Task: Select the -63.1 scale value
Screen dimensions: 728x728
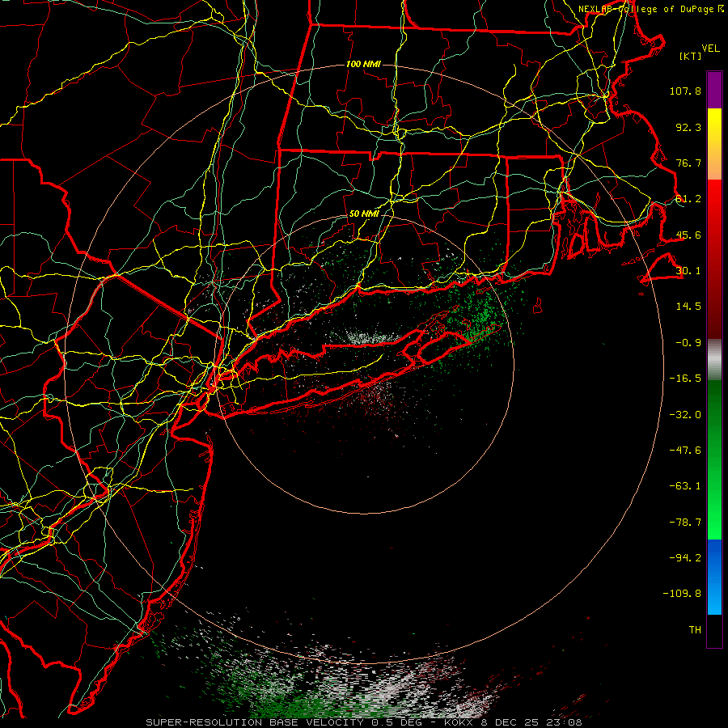Action: point(685,486)
